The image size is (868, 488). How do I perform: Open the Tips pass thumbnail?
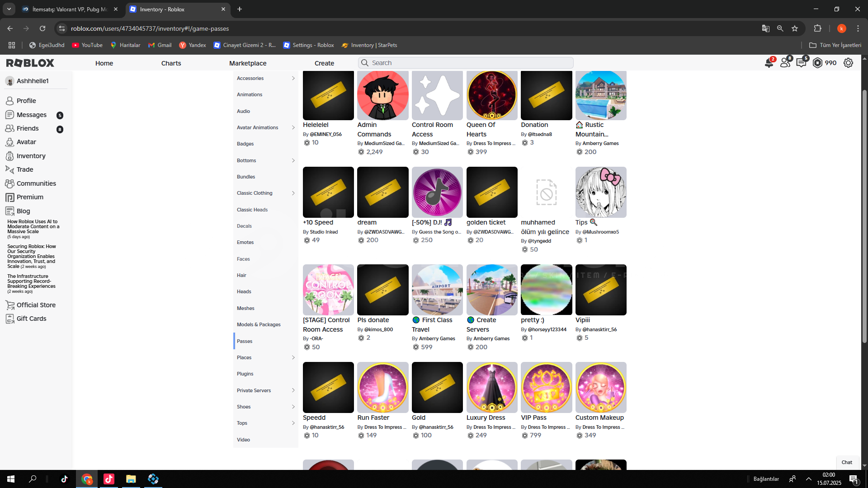[x=601, y=192]
